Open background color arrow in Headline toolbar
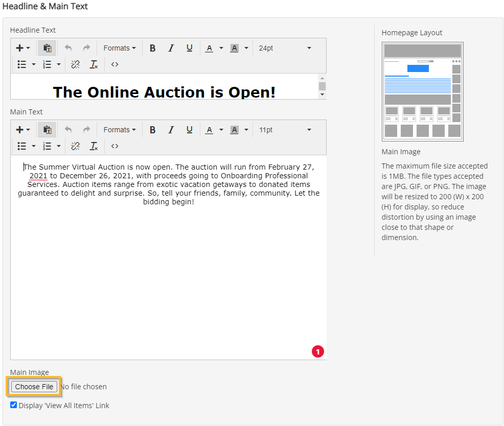Image resolution: width=504 pixels, height=426 pixels. pyautogui.click(x=246, y=48)
